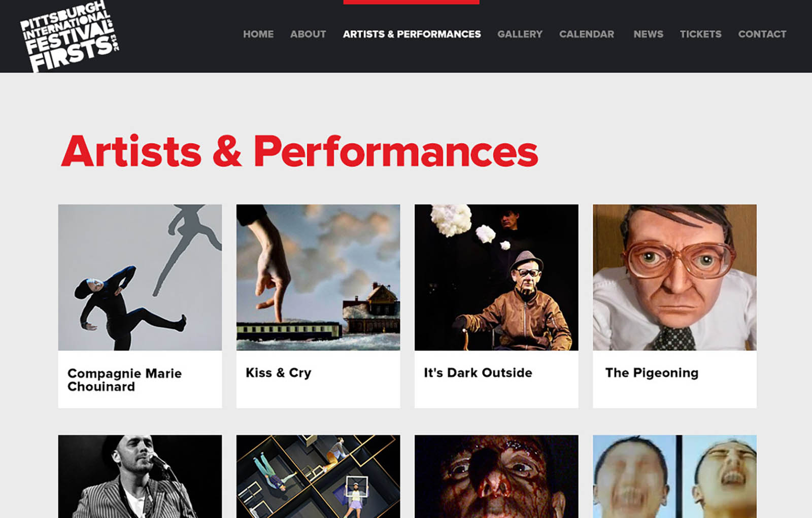This screenshot has height=518, width=812.
Task: Open the News section
Action: [648, 34]
